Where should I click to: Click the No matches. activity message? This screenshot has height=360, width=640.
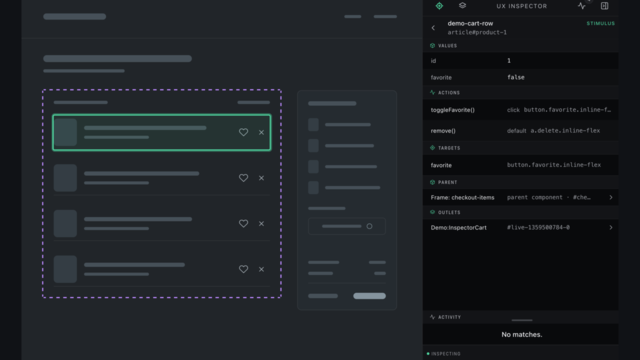tap(522, 334)
